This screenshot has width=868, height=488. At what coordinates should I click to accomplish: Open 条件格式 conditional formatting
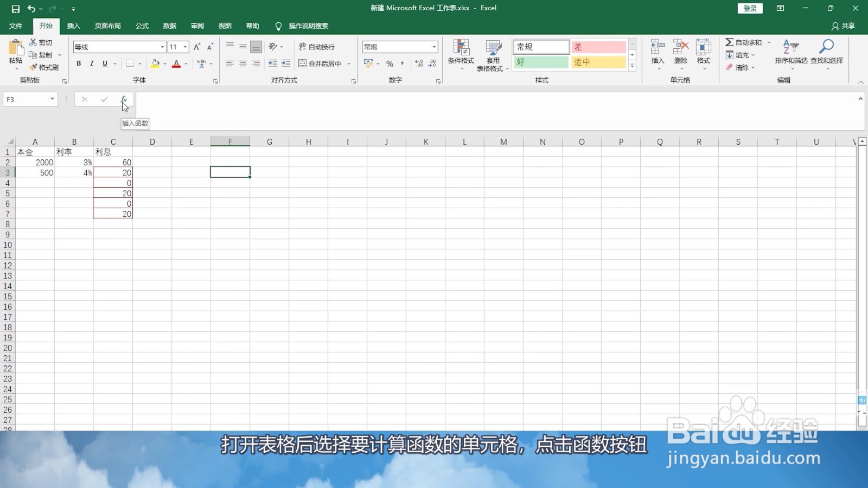pyautogui.click(x=461, y=55)
